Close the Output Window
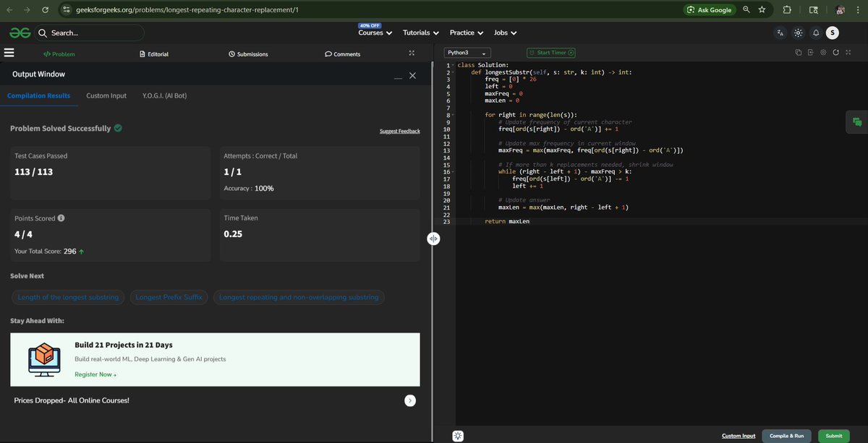 point(412,75)
